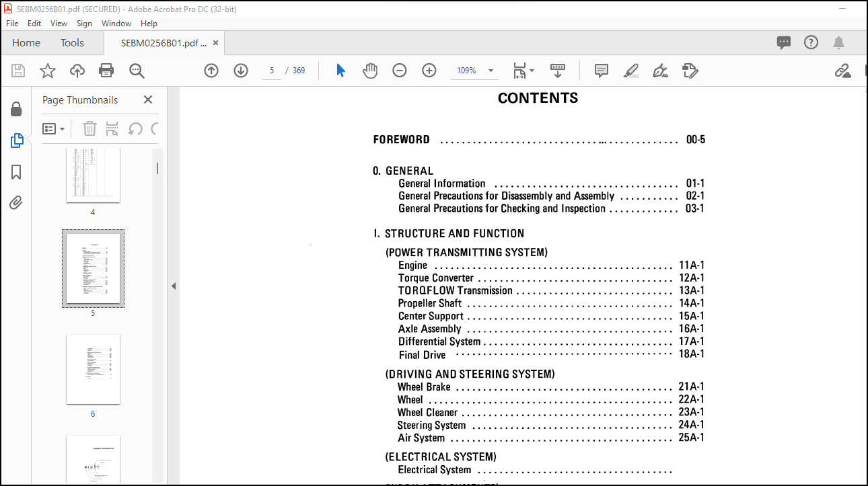Click the insert pages icon in thumbnails panel

(x=112, y=128)
